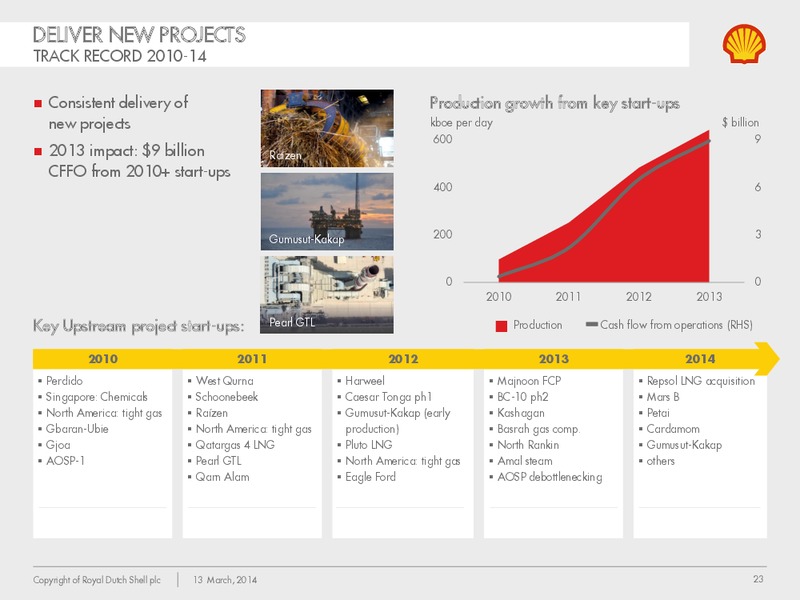This screenshot has width=800, height=600.
Task: Click 'Qatargas 4 LNG' list item
Action: point(235,445)
